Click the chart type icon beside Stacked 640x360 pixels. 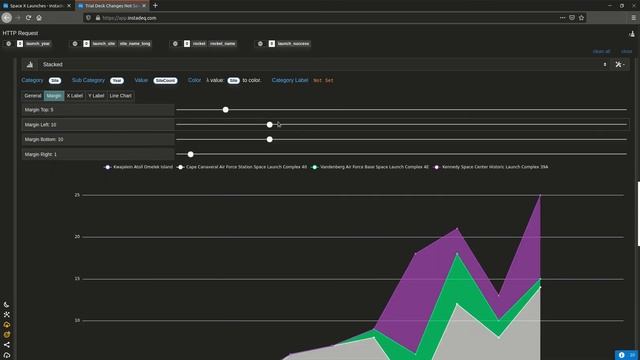tap(30, 64)
